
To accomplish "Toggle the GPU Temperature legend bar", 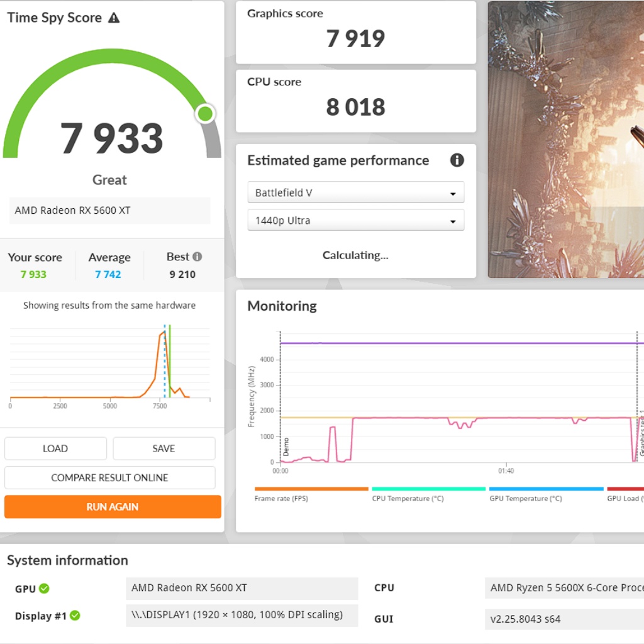I will click(x=546, y=489).
